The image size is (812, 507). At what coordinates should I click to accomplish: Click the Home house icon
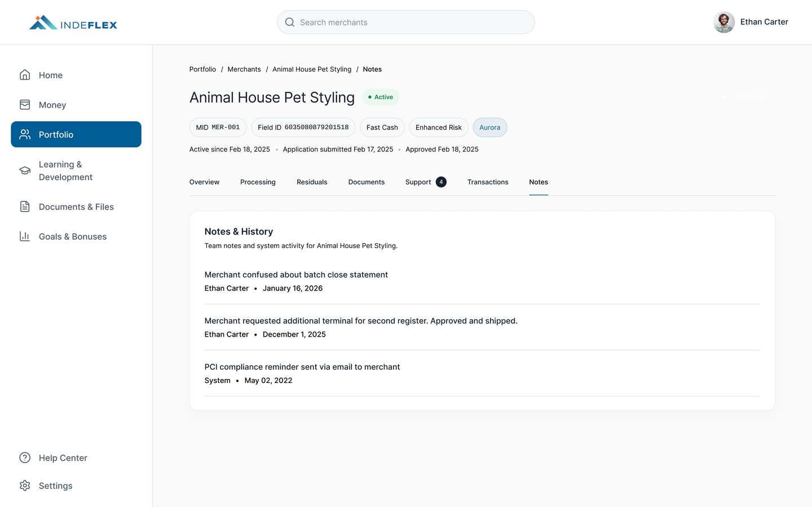pyautogui.click(x=25, y=75)
